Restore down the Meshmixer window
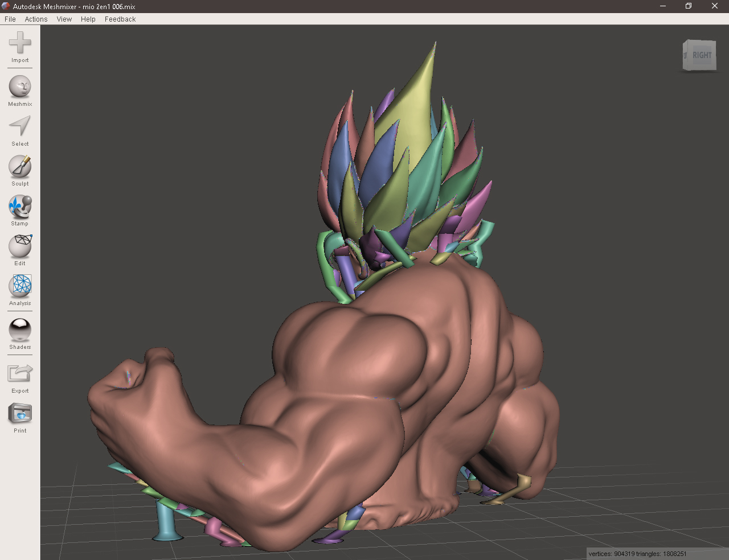Image resolution: width=729 pixels, height=560 pixels. tap(689, 6)
